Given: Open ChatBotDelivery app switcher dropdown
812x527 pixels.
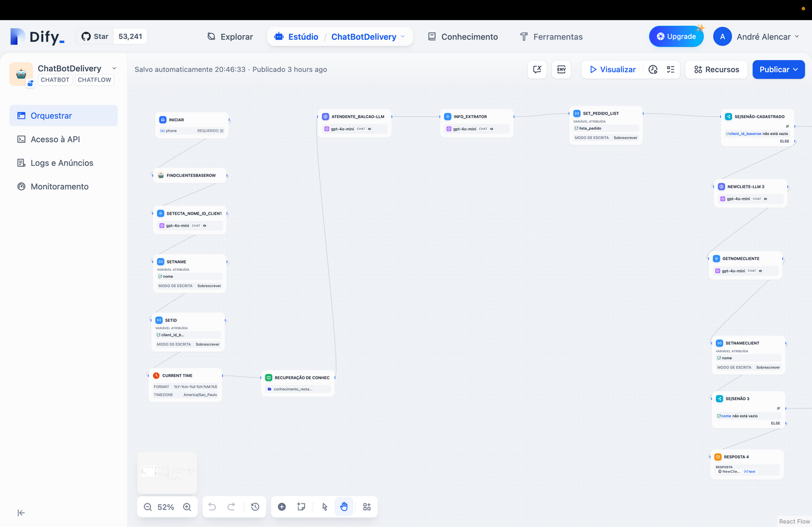Looking at the screenshot, I should pos(368,37).
